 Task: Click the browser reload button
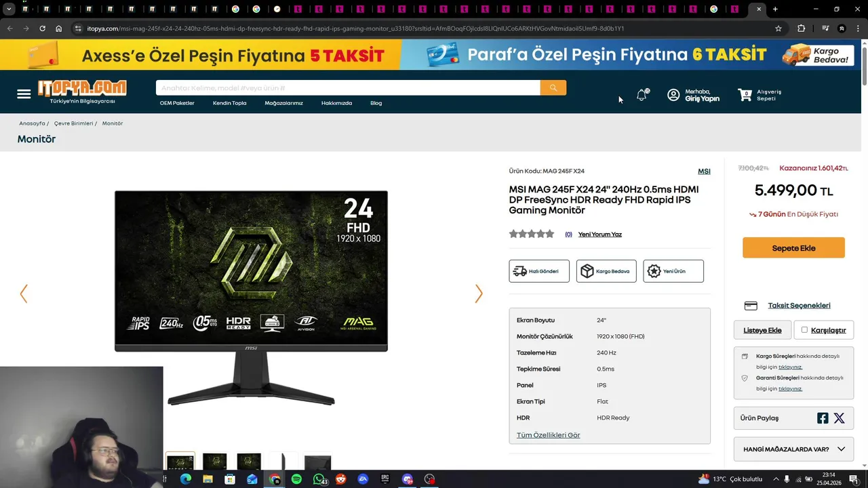pos(42,28)
